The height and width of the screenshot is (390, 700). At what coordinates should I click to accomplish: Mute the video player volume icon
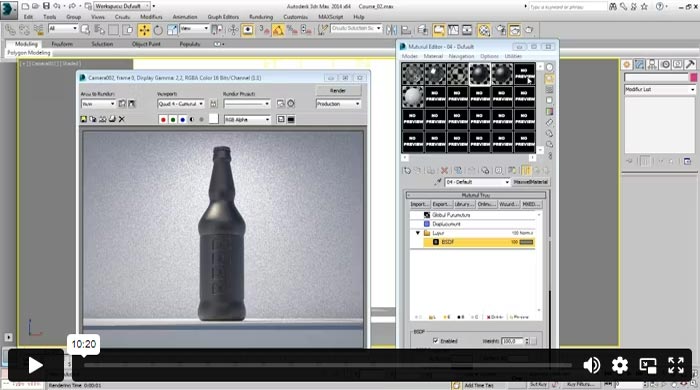tap(592, 365)
